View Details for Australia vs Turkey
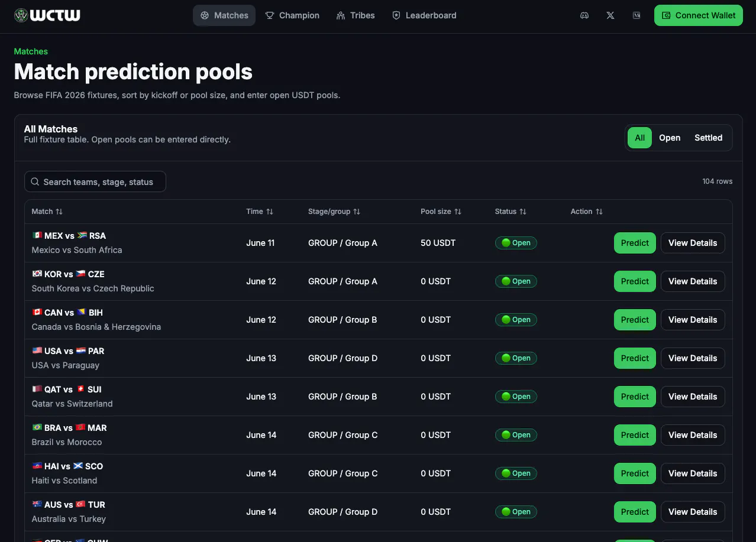The image size is (756, 542). point(693,512)
